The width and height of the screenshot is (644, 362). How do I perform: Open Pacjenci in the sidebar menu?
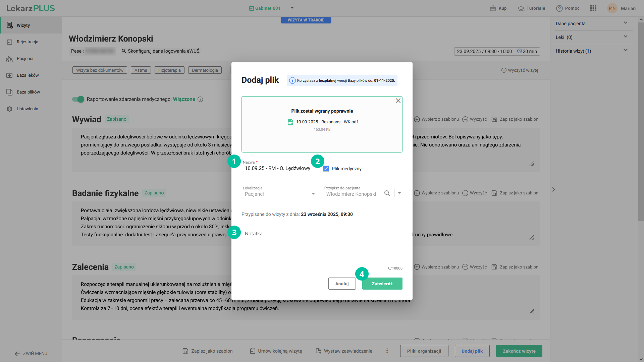point(25,58)
